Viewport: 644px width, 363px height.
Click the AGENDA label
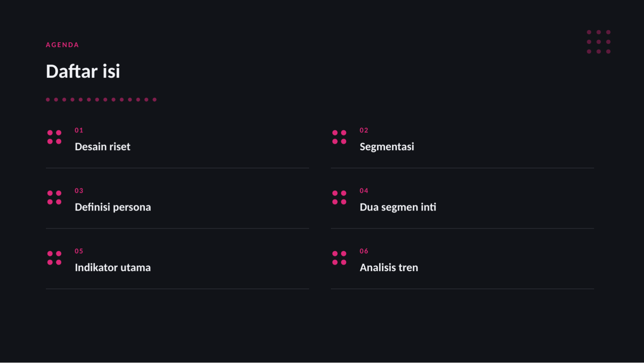coord(62,45)
